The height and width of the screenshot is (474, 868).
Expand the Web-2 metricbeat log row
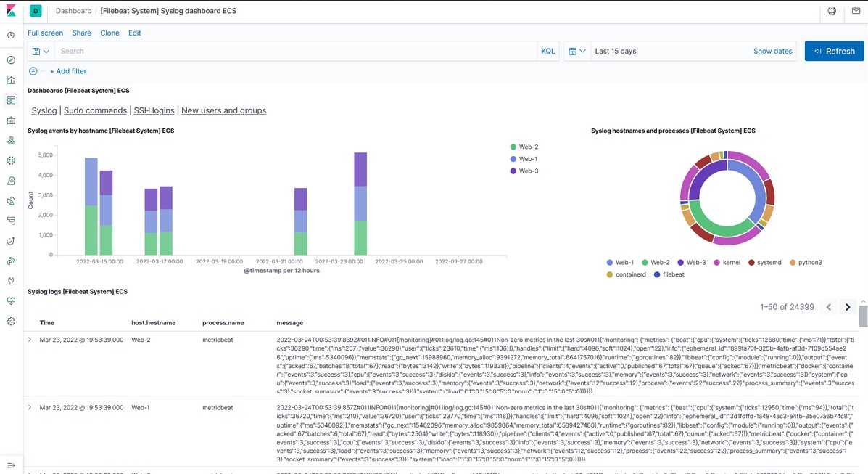click(30, 340)
